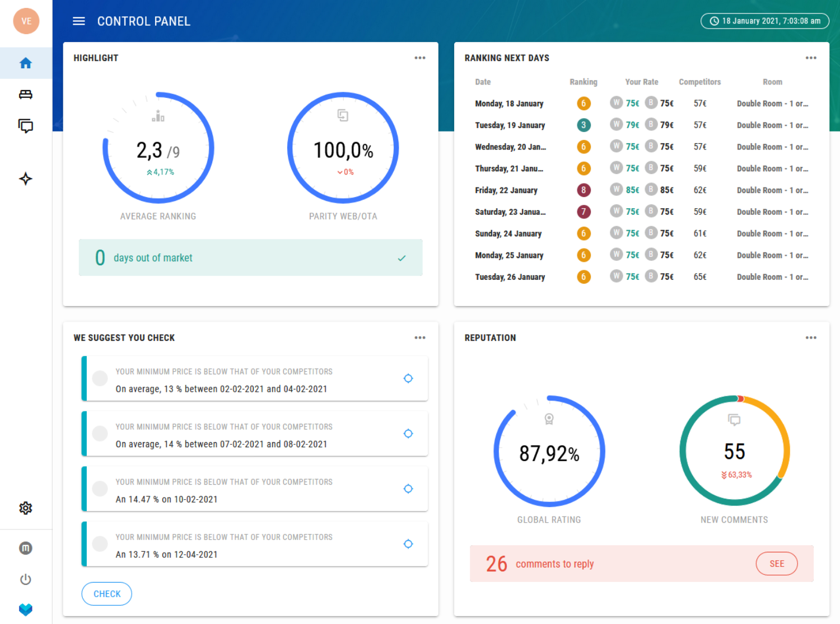Select the Thursday, 21 Janu row date
Image resolution: width=840 pixels, height=624 pixels.
[x=509, y=169]
